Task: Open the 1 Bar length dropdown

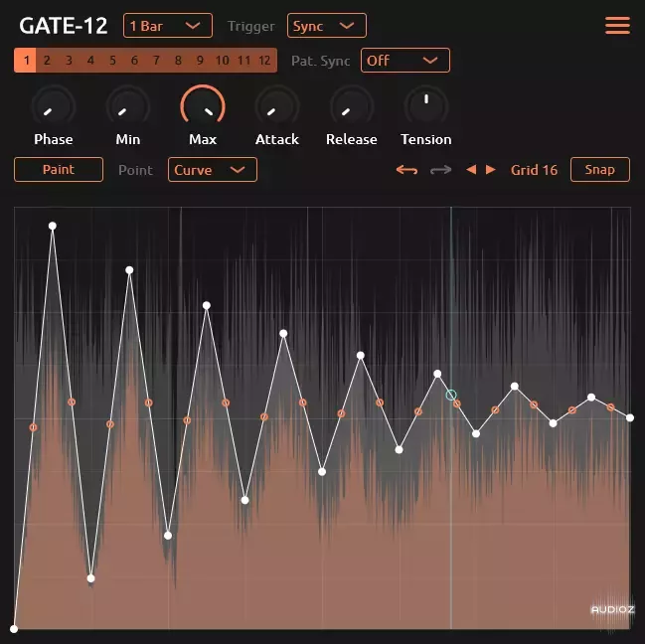Action: pyautogui.click(x=168, y=26)
